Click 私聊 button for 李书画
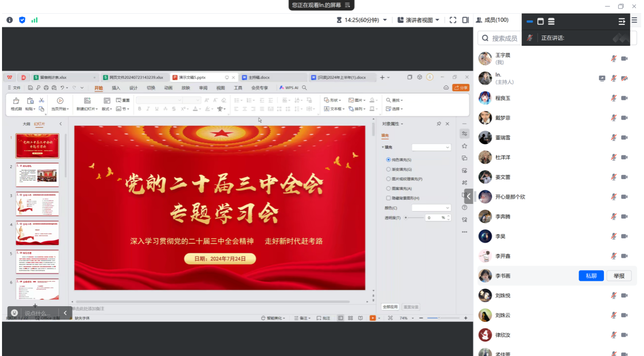This screenshot has height=356, width=644. (591, 276)
